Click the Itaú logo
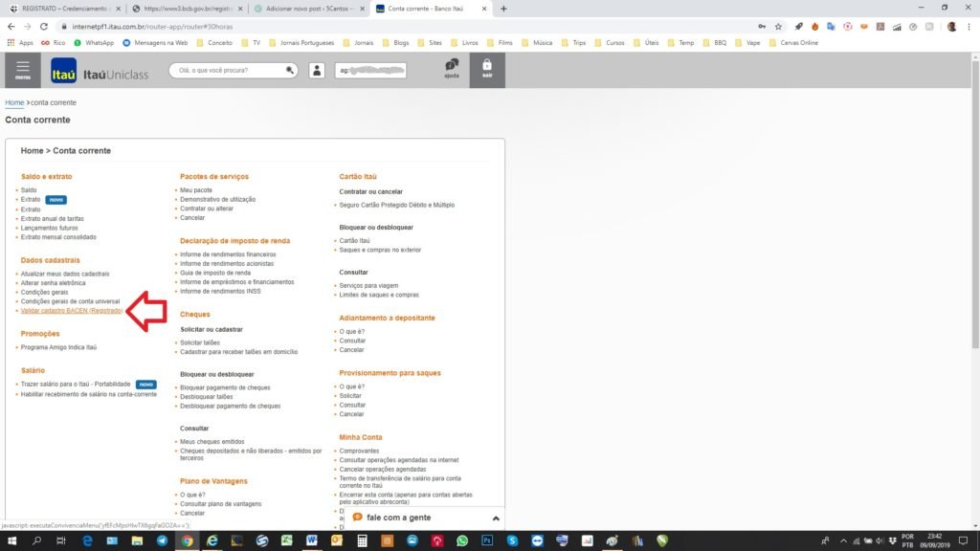 coord(64,70)
